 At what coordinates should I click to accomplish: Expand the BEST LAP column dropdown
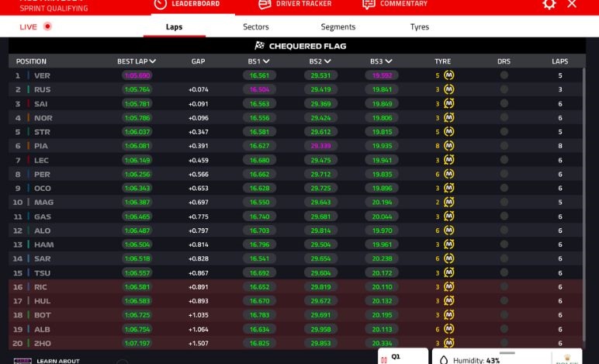click(153, 61)
